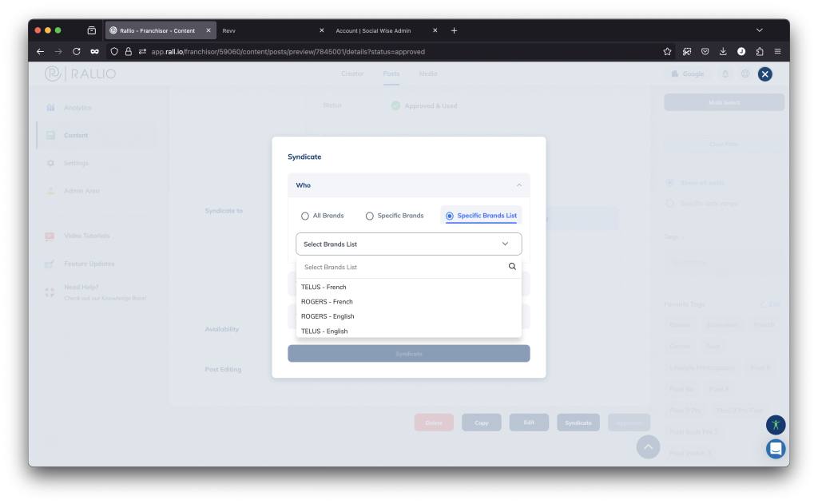Viewport: 818px width, 504px height.
Task: Click the tracking protection shield icon
Action: (x=114, y=52)
